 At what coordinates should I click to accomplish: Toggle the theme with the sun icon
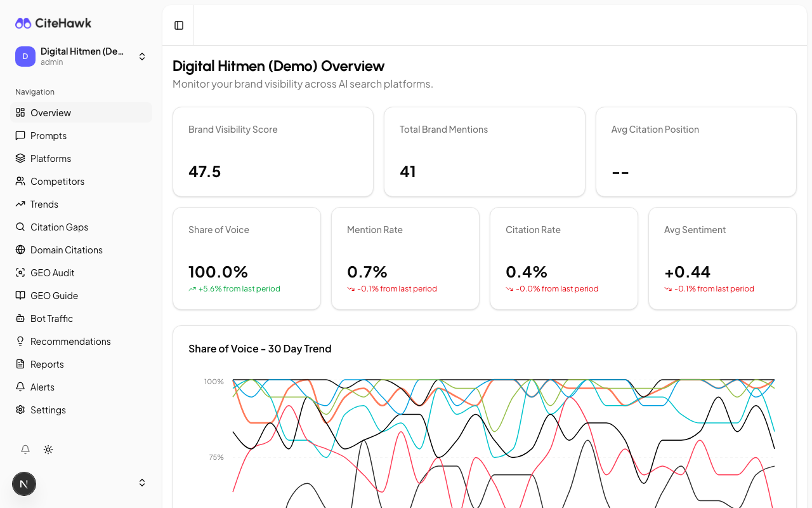point(48,449)
